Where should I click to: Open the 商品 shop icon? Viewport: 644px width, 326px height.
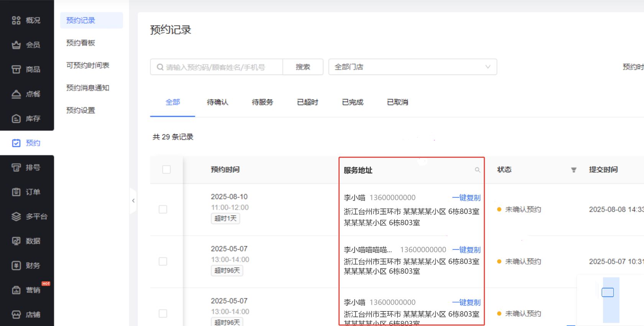click(x=16, y=69)
